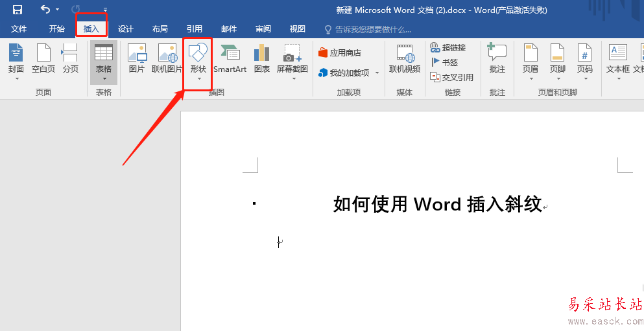
Task: Insert a 超链接 hyperlink
Action: tap(447, 47)
